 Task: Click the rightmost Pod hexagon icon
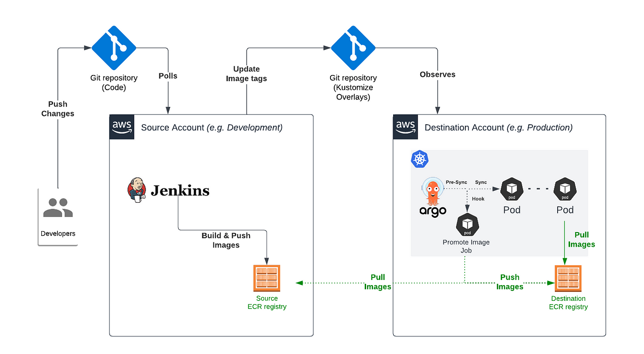(565, 188)
